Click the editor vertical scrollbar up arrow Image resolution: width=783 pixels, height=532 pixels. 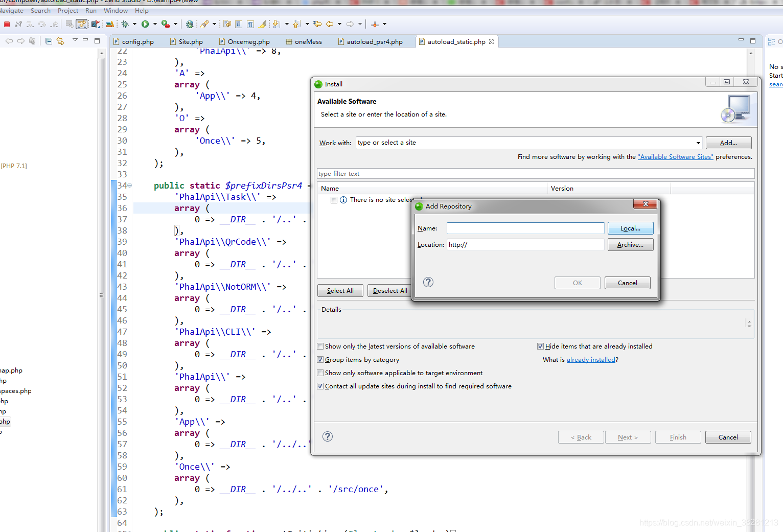pyautogui.click(x=751, y=53)
